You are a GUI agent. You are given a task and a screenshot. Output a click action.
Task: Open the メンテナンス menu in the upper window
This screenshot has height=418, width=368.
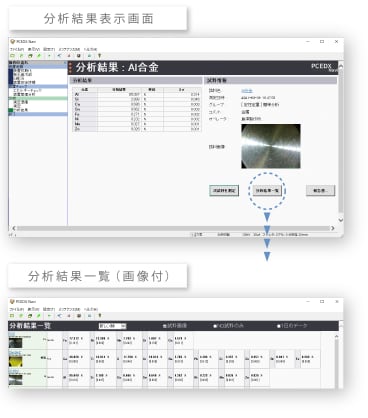[x=69, y=49]
